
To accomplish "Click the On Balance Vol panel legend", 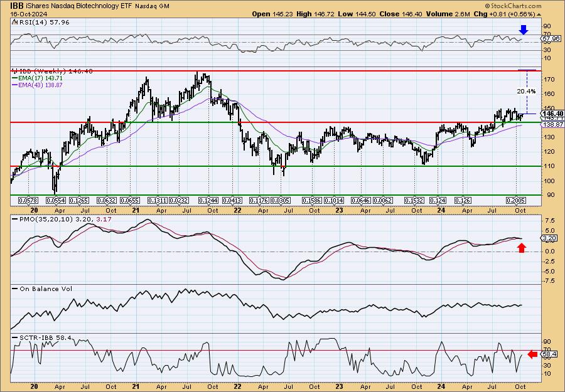I will pyautogui.click(x=42, y=289).
